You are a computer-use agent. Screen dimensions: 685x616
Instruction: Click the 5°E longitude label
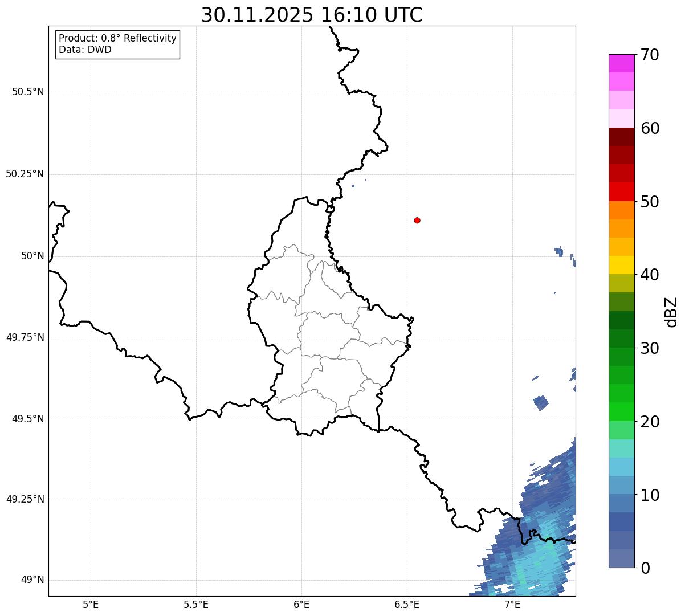pos(91,604)
